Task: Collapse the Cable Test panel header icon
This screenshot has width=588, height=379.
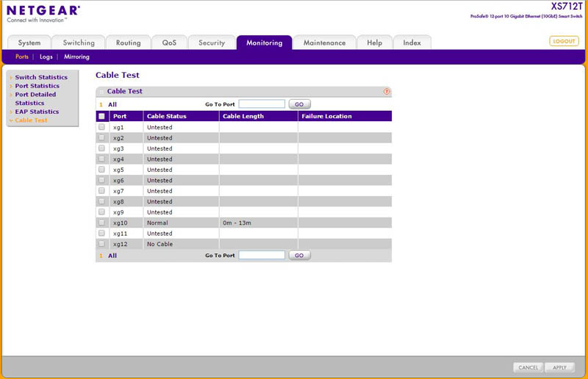Action: click(101, 92)
